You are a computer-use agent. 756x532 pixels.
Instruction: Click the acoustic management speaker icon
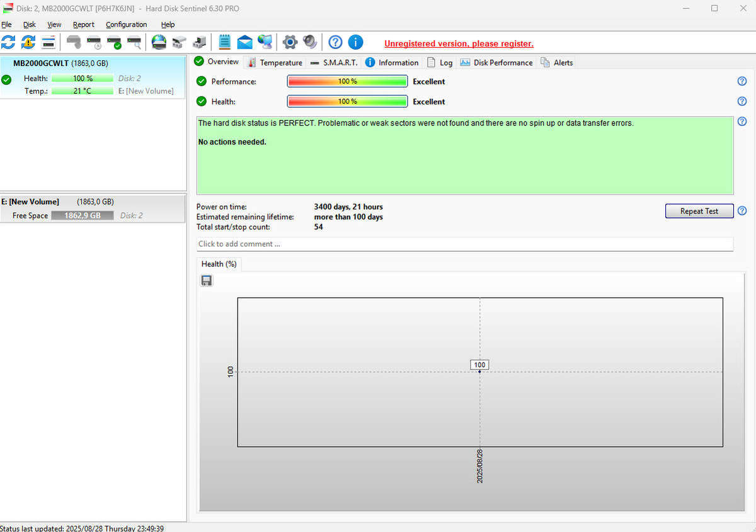(x=310, y=42)
